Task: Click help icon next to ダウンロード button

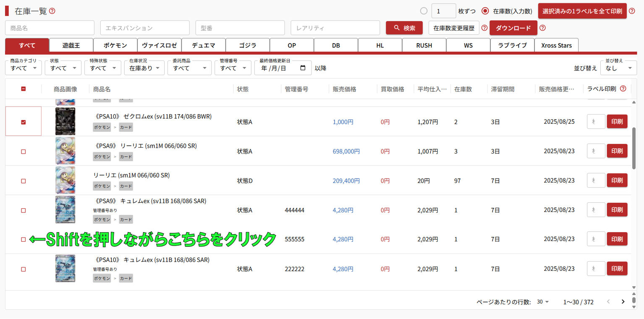Action: [542, 28]
